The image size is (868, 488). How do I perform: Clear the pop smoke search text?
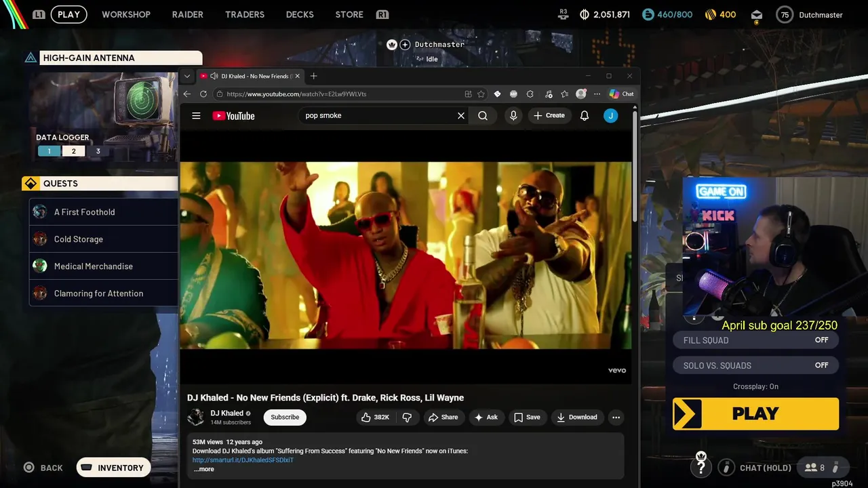click(x=461, y=116)
